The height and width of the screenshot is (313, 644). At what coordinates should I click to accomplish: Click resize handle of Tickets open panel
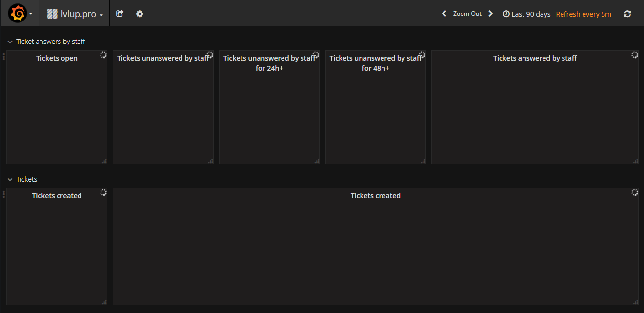point(104,161)
